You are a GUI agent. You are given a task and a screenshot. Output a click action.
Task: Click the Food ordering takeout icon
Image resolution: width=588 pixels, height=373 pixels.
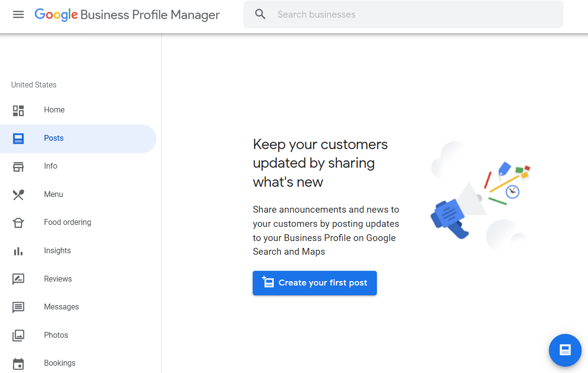coord(18,223)
